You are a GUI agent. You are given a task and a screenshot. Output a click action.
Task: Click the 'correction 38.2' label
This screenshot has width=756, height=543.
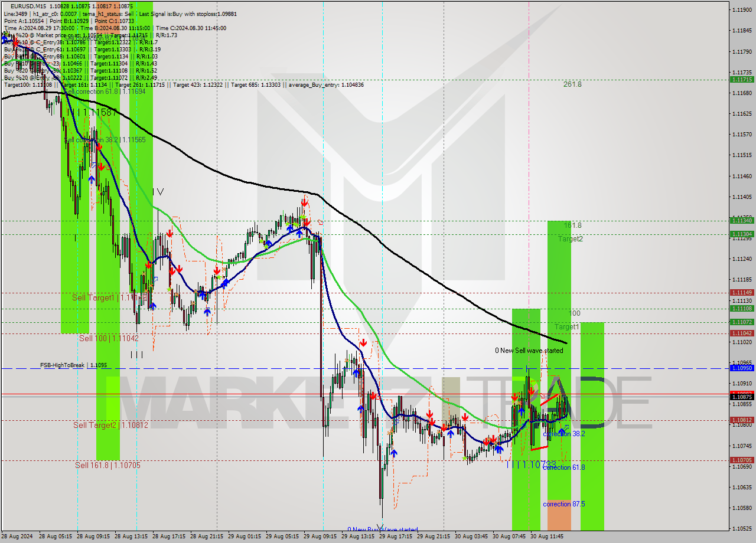pos(564,433)
